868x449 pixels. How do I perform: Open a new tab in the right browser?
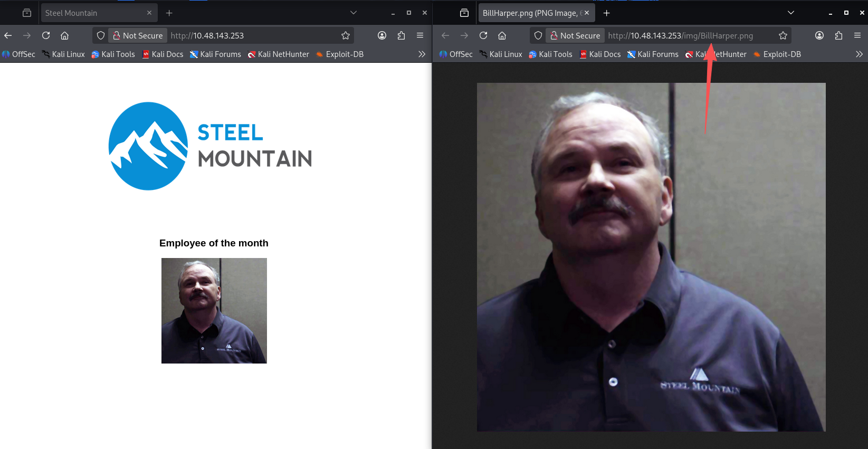[606, 13]
